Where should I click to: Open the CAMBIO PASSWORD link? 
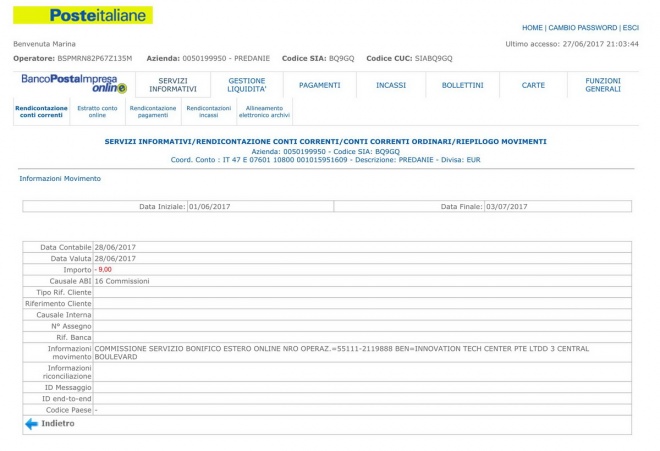click(x=582, y=28)
